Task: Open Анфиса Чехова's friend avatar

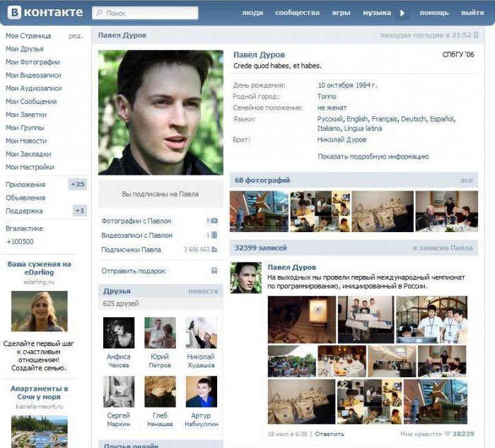Action: tap(118, 333)
